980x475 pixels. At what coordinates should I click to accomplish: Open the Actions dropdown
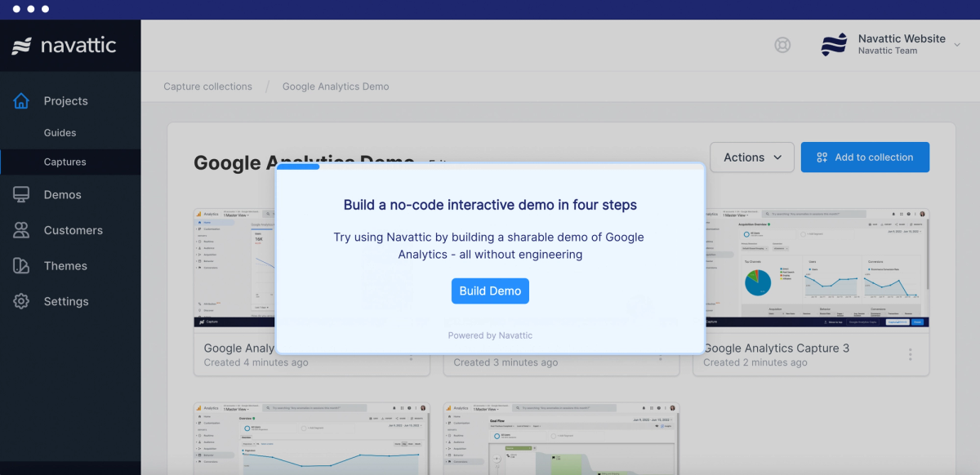tap(752, 158)
